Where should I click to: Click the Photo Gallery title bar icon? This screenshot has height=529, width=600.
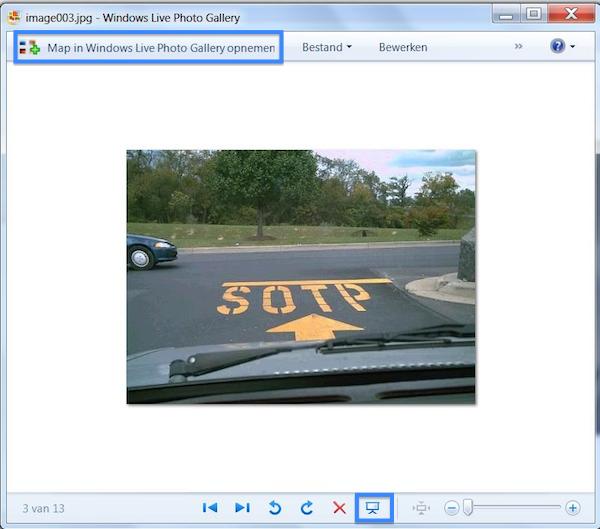[x=14, y=17]
